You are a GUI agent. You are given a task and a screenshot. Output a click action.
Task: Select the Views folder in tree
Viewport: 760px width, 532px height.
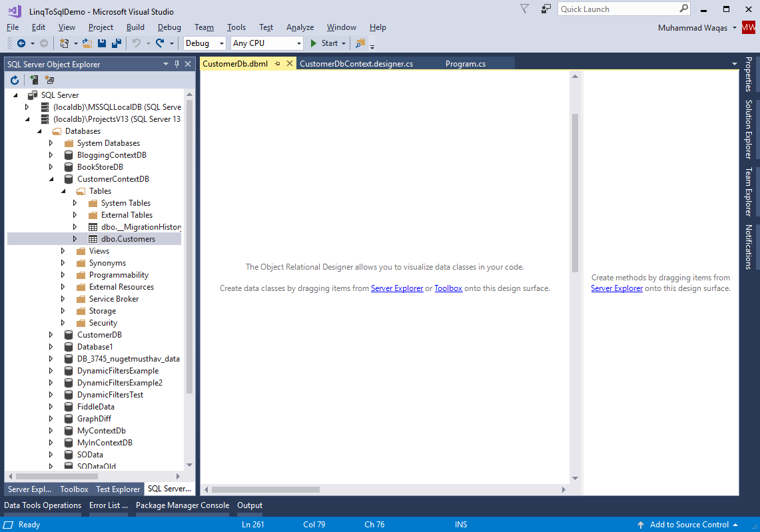pyautogui.click(x=99, y=251)
